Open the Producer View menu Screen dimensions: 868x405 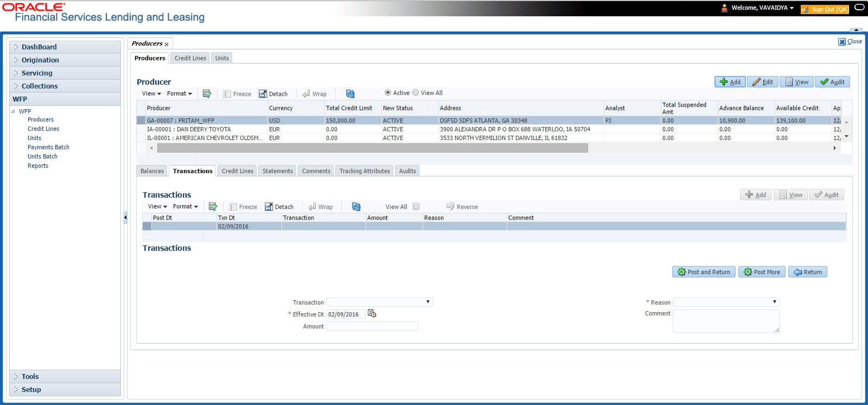pos(151,93)
